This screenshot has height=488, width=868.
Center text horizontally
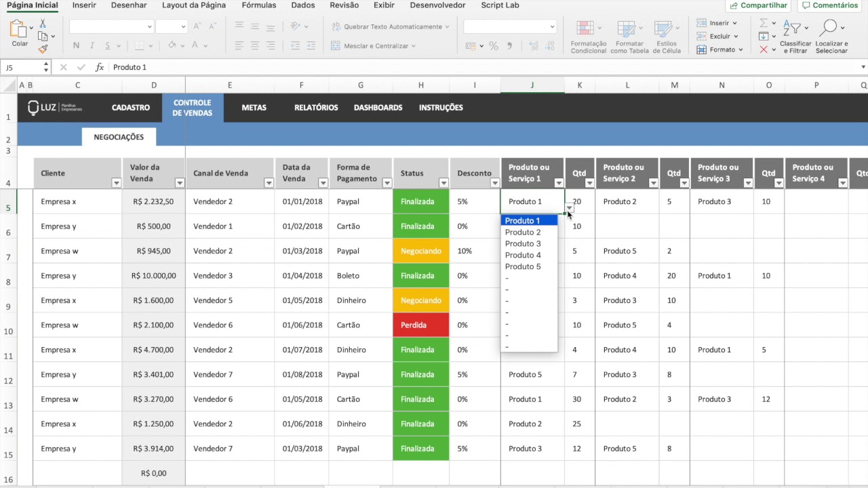click(255, 46)
